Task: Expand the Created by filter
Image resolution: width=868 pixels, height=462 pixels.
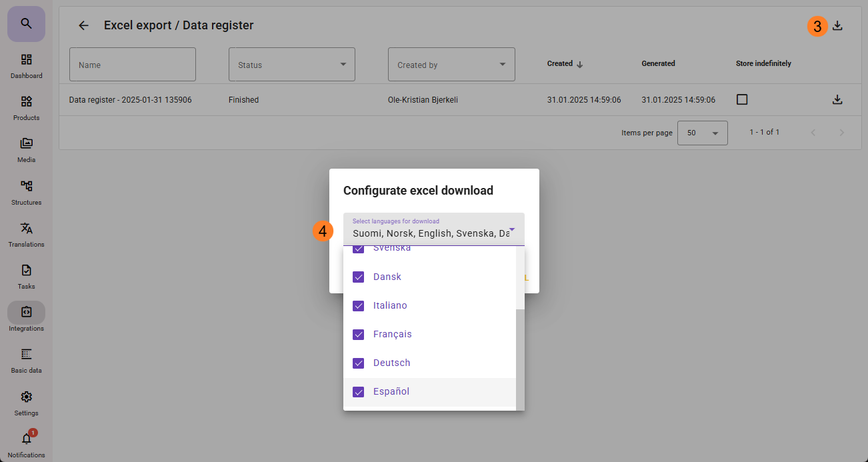Action: pyautogui.click(x=451, y=65)
